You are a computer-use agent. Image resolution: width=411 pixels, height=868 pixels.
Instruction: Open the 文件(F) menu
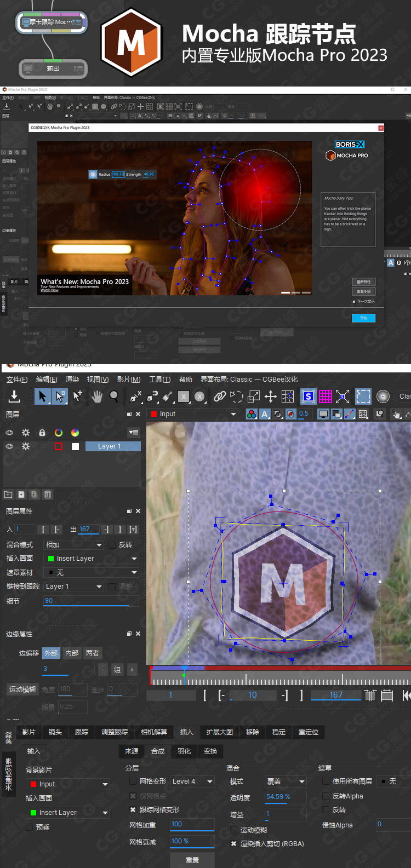[x=17, y=380]
